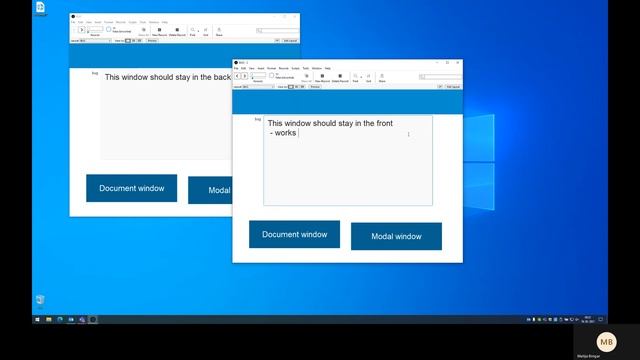Click Edit Layout button in back window
Viewport: 640px width, 360px height.
(x=290, y=41)
